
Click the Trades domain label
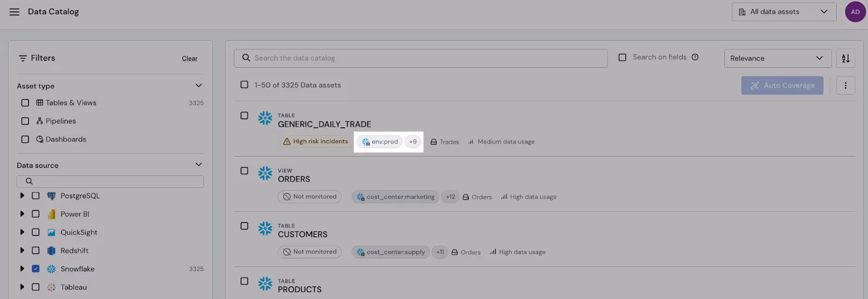coord(445,142)
